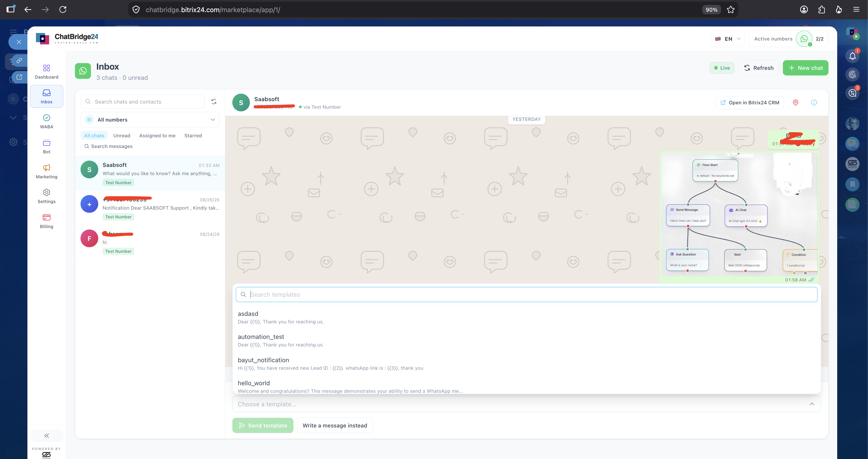Open the Dashboard sidebar icon
The image size is (868, 459).
click(47, 68)
